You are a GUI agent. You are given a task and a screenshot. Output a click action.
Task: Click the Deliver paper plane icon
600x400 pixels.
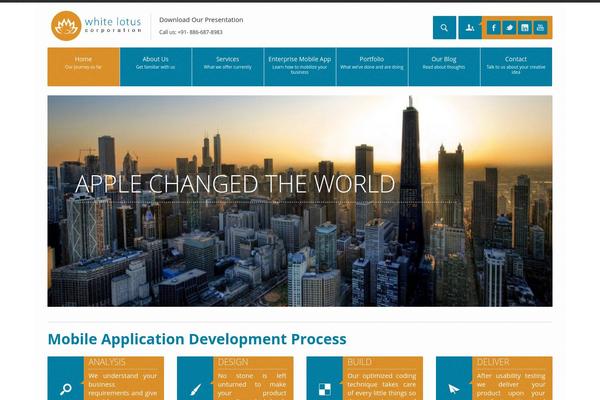click(454, 389)
